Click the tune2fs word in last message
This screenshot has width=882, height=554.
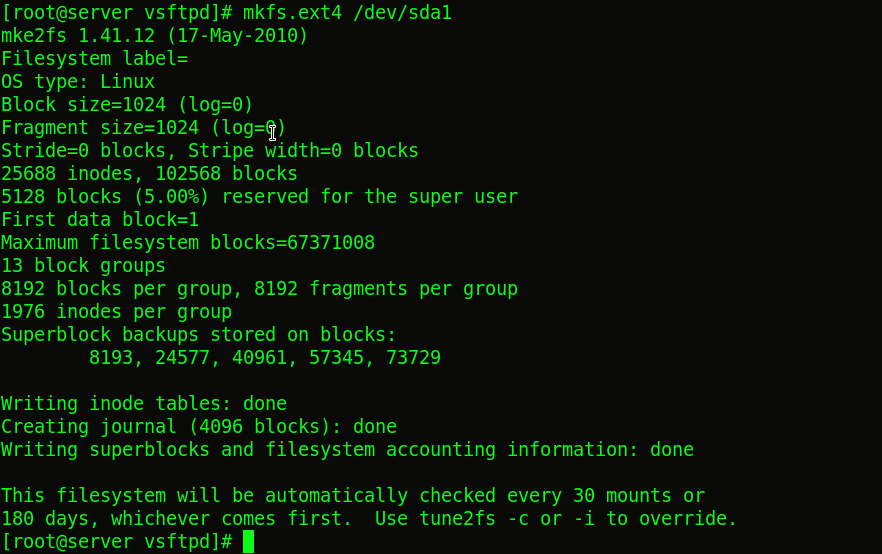[457, 519]
